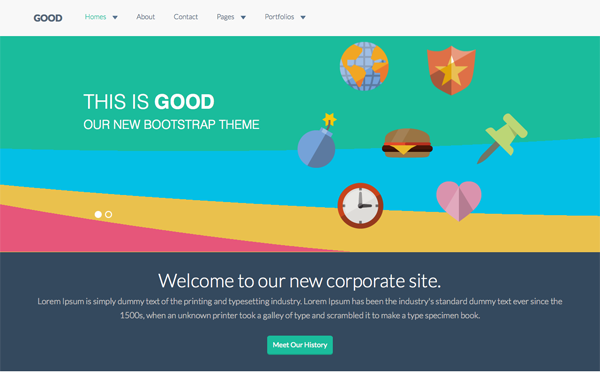The image size is (600, 375).
Task: Open the Portfolios menu item
Action: pyautogui.click(x=279, y=17)
